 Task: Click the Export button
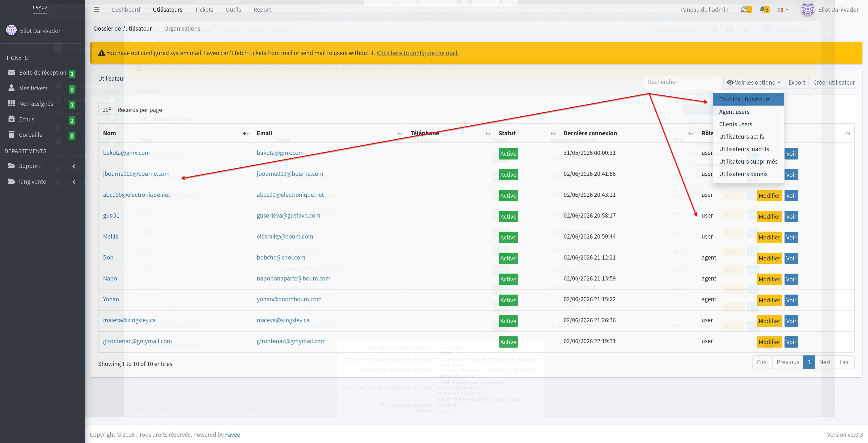[797, 82]
